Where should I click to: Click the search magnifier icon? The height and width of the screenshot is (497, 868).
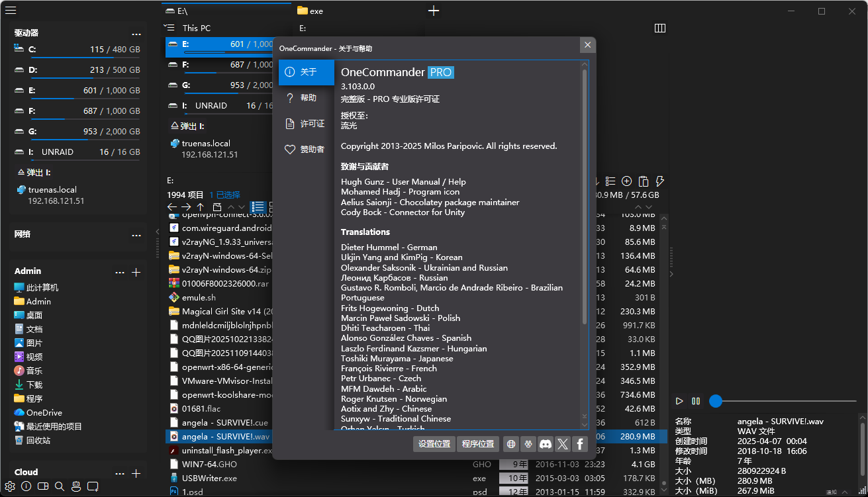(60, 486)
